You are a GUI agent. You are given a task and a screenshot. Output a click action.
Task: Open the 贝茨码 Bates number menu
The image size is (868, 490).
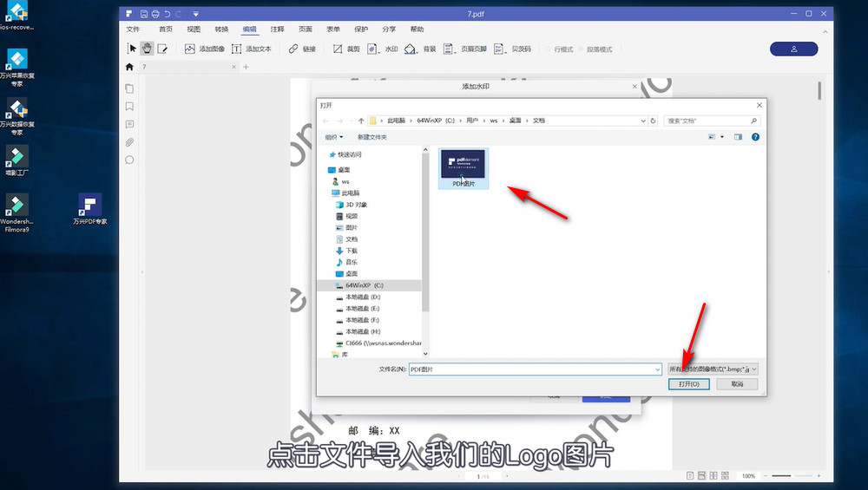click(x=513, y=49)
